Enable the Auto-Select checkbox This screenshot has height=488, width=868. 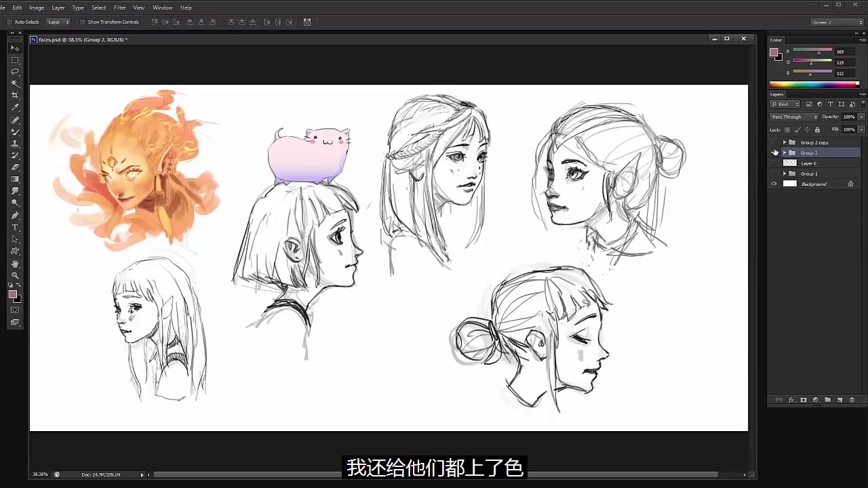10,22
